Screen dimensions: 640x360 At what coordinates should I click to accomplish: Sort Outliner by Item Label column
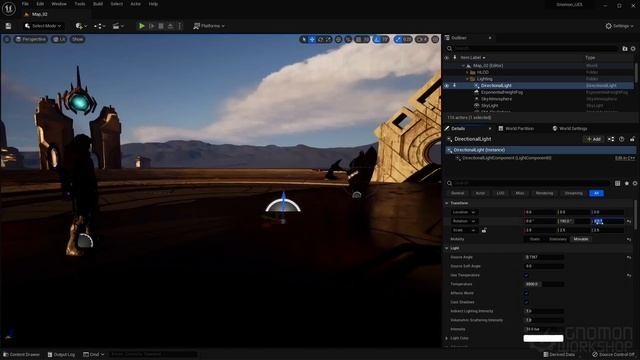click(473, 58)
